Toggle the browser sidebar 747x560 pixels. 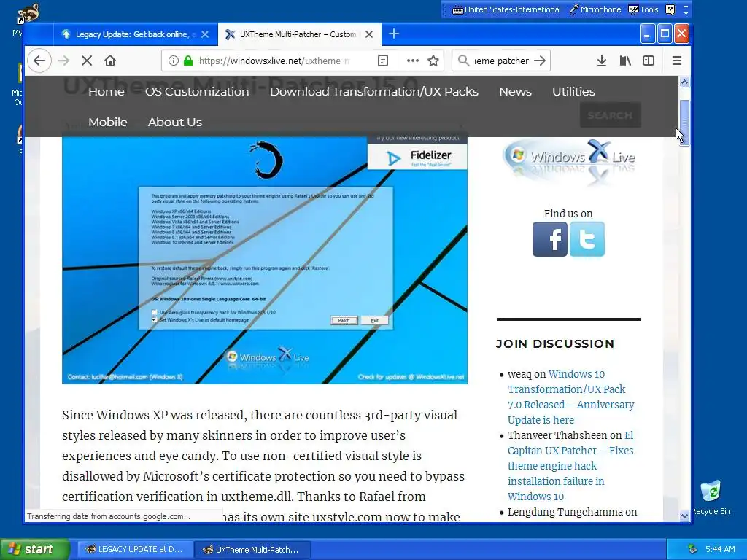pos(649,61)
